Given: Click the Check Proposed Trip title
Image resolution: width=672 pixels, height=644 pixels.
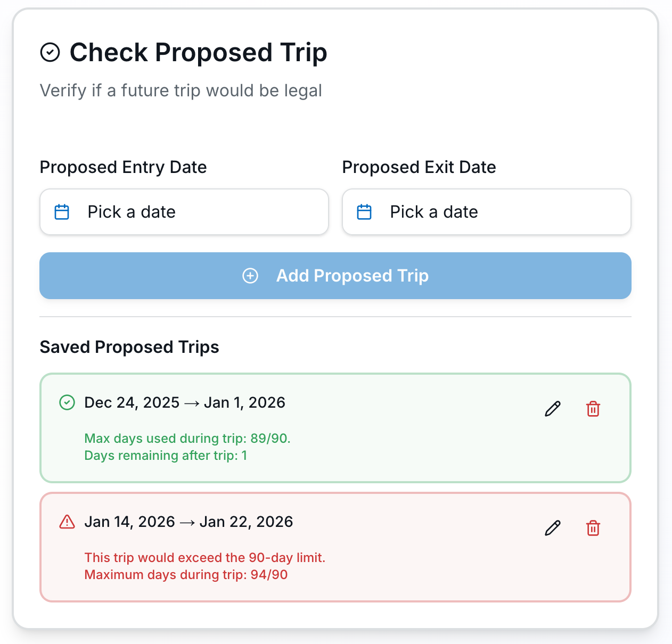Looking at the screenshot, I should tap(198, 52).
